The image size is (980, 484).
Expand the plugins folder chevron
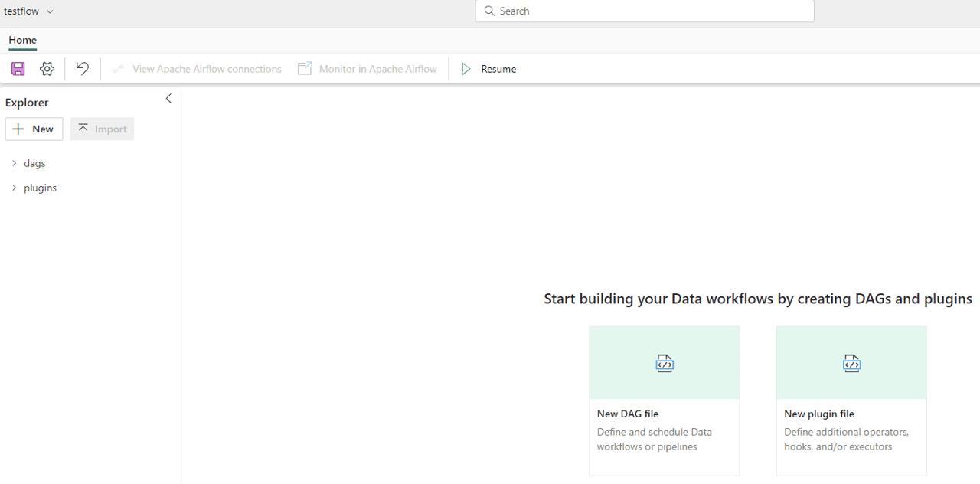[x=14, y=188]
